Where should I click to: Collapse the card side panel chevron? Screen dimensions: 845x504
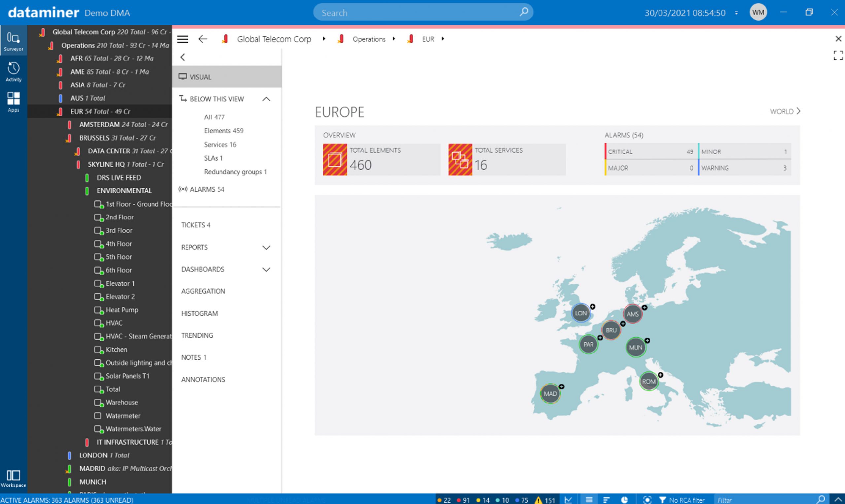183,57
